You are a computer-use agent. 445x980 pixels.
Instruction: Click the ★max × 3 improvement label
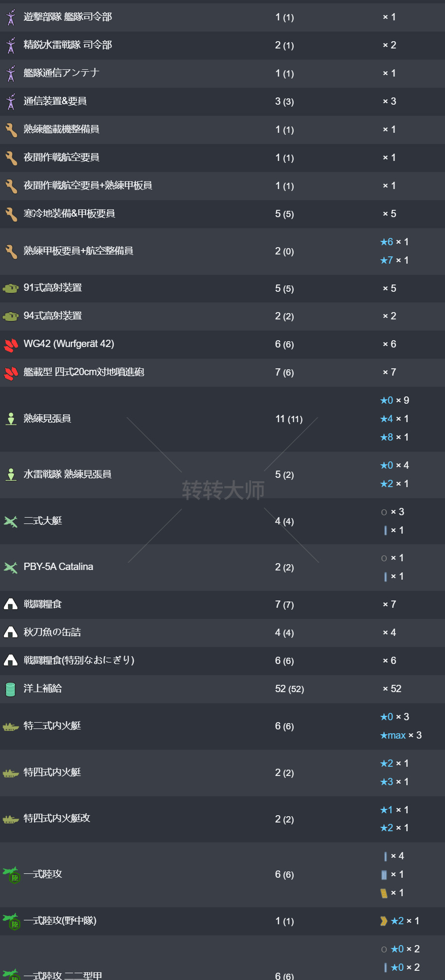tap(401, 736)
